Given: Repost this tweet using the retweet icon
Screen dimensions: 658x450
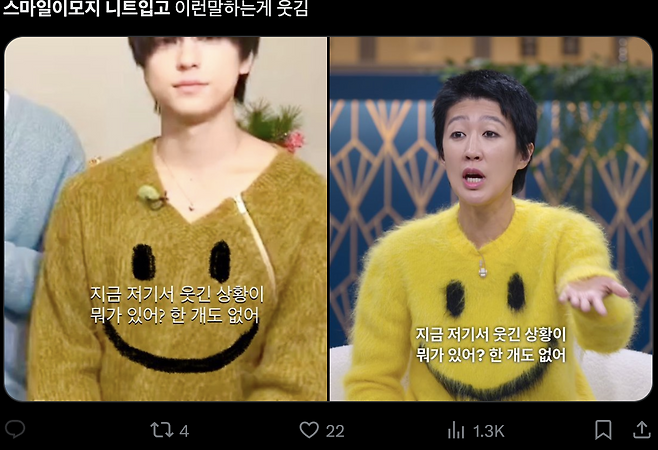Looking at the screenshot, I should (x=162, y=430).
